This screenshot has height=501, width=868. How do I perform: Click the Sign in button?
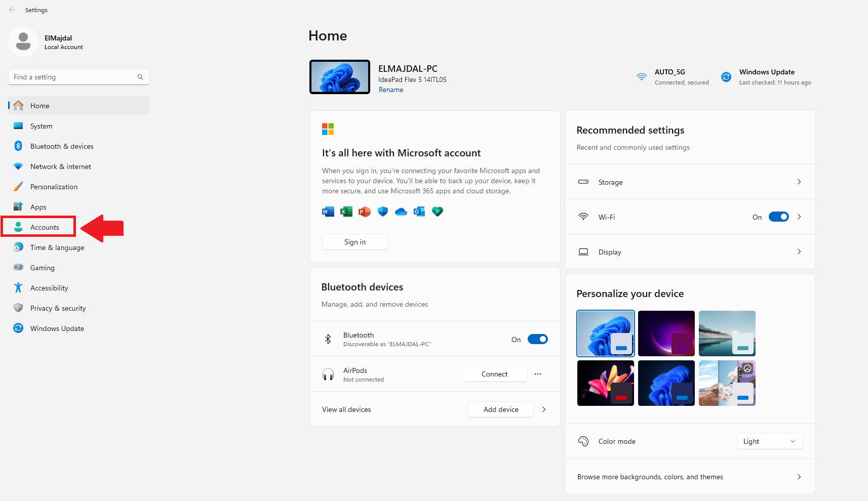coord(354,242)
